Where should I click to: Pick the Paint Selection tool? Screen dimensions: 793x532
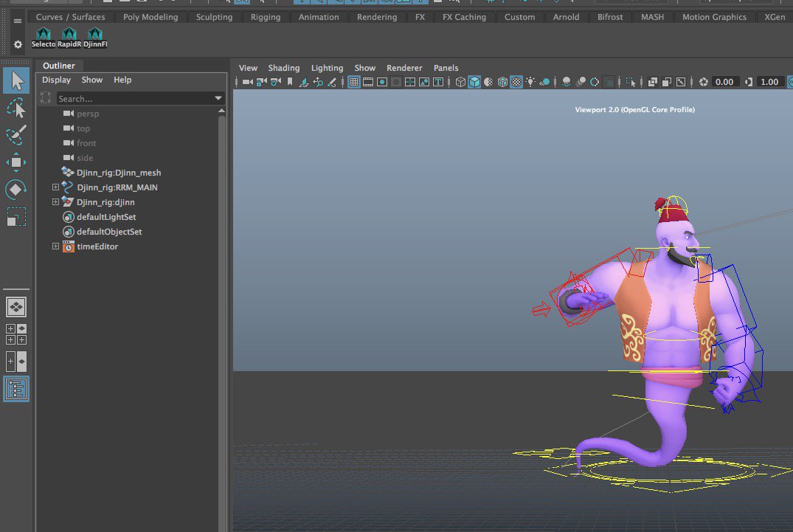(x=16, y=135)
